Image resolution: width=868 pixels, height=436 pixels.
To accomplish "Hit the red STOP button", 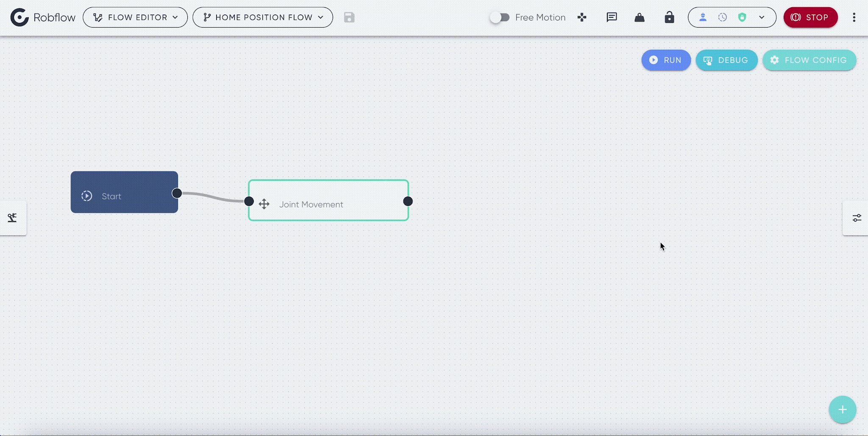I will (810, 17).
